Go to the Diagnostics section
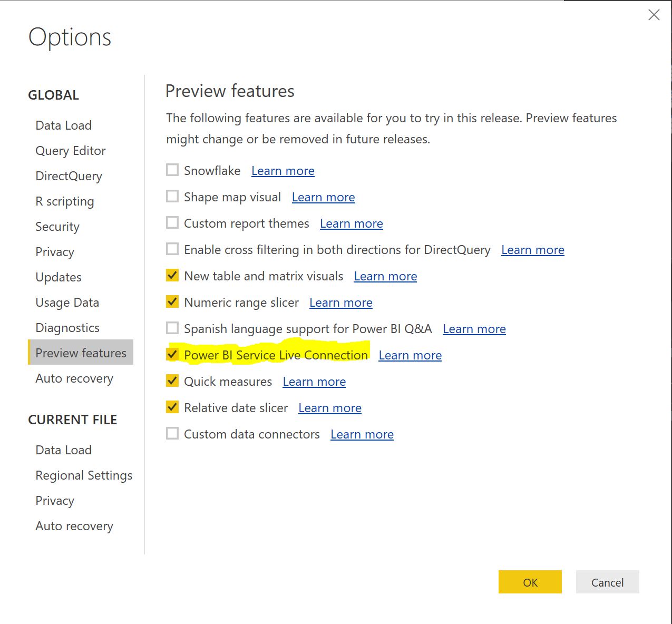This screenshot has height=624, width=672. click(67, 327)
